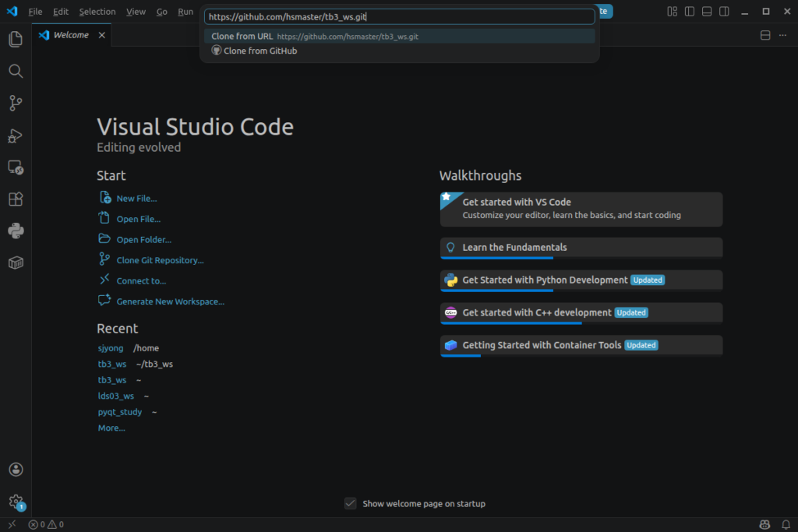Click the repository URL input field
798x532 pixels.
400,17
